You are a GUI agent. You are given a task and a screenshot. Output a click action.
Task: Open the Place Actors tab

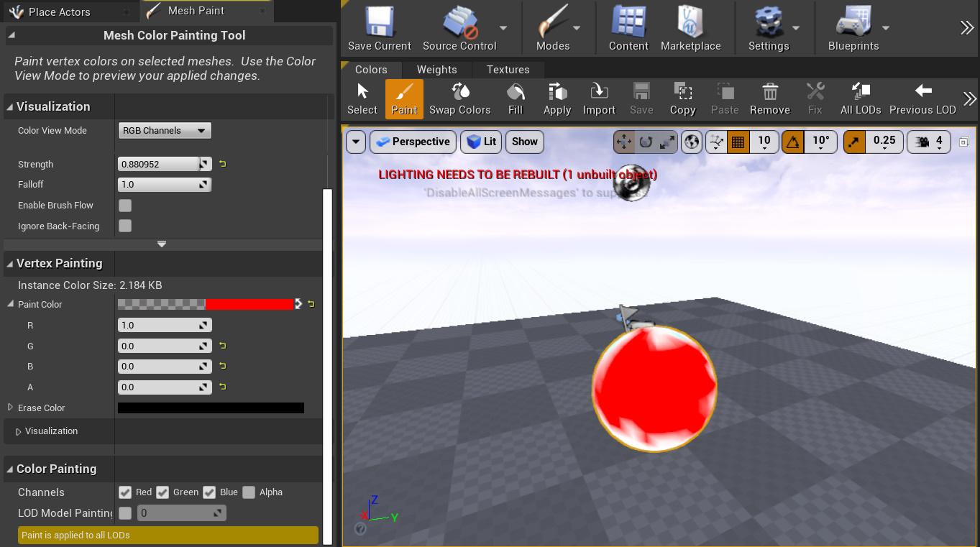point(61,12)
